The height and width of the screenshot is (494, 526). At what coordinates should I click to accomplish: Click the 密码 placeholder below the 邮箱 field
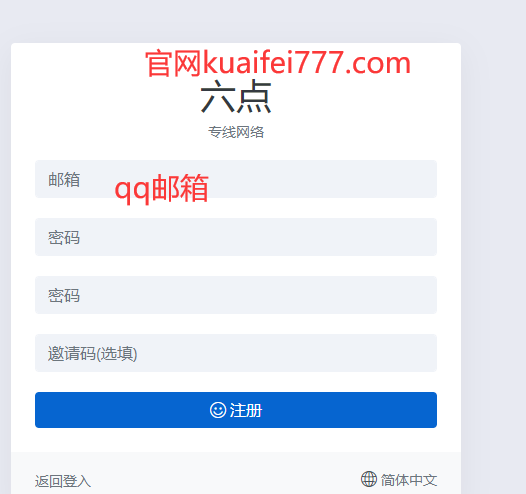coord(64,237)
